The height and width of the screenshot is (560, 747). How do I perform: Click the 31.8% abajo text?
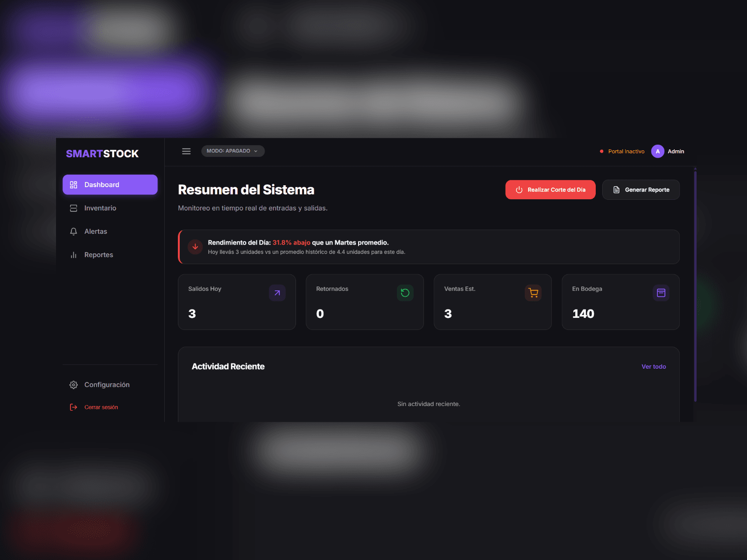291,243
